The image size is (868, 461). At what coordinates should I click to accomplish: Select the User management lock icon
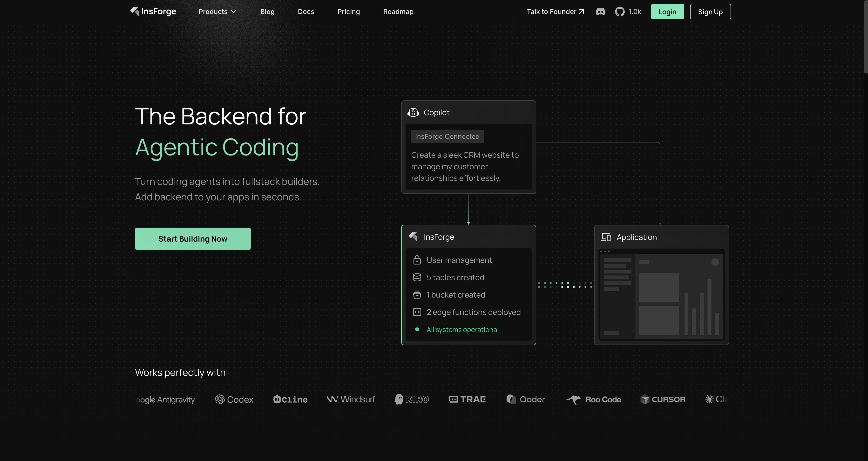[x=417, y=260]
